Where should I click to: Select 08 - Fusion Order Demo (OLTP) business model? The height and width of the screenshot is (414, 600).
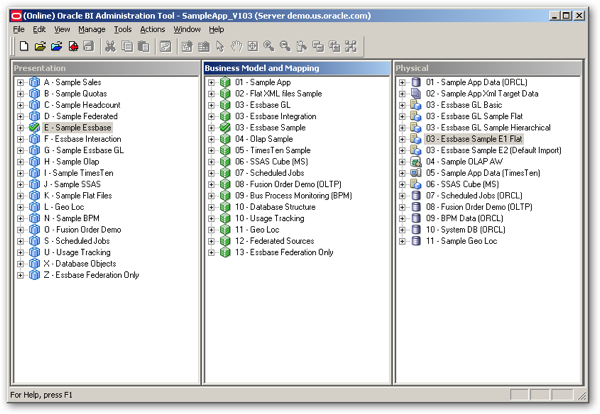(288, 184)
